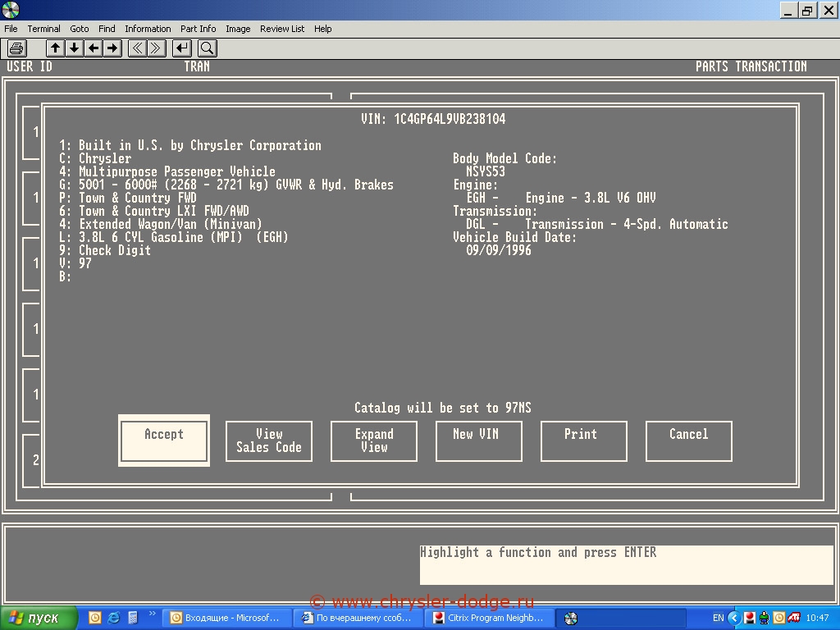Click the Expand View button
This screenshot has height=630, width=840.
[x=374, y=441]
